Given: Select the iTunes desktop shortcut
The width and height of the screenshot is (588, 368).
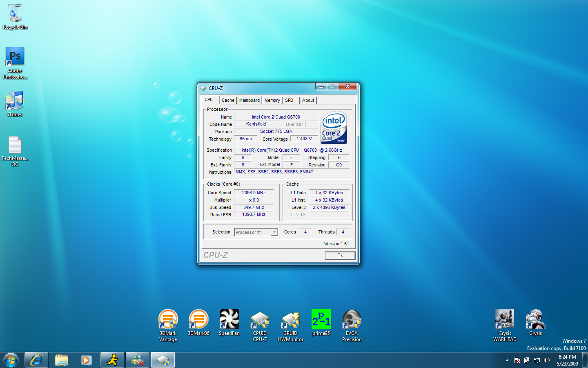Looking at the screenshot, I should [15, 104].
